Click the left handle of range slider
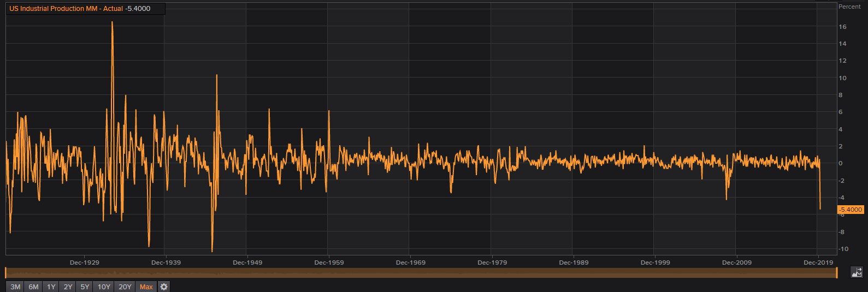Image resolution: width=868 pixels, height=292 pixels. pyautogui.click(x=6, y=273)
